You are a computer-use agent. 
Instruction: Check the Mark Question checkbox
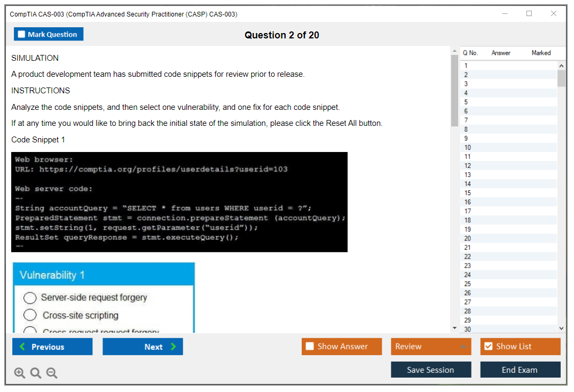point(22,34)
